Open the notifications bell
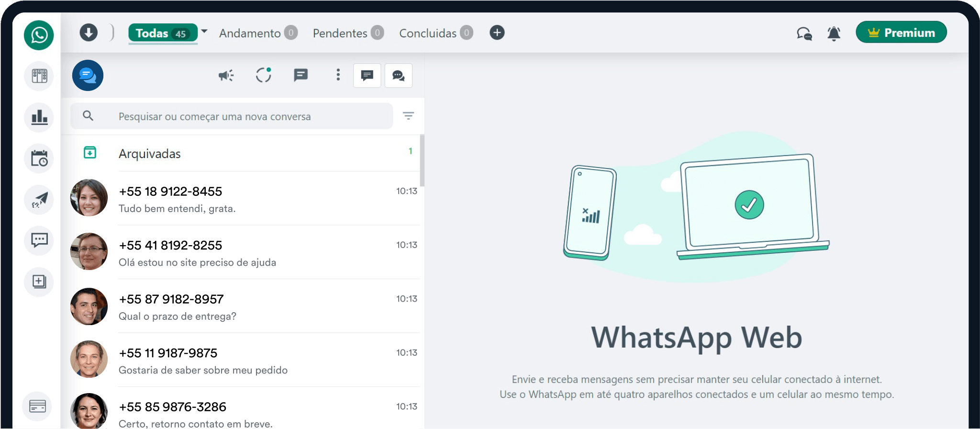Viewport: 980px width, 429px height. tap(834, 34)
